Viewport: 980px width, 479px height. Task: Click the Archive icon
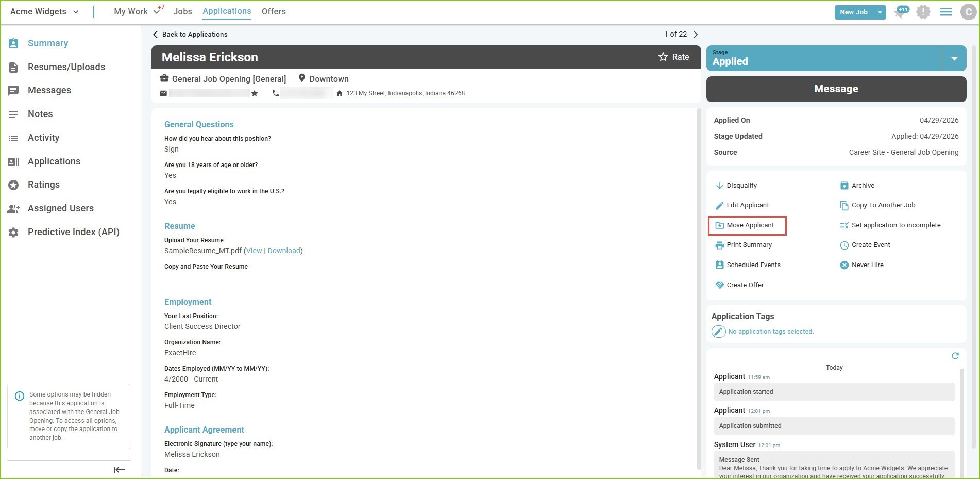(x=844, y=186)
